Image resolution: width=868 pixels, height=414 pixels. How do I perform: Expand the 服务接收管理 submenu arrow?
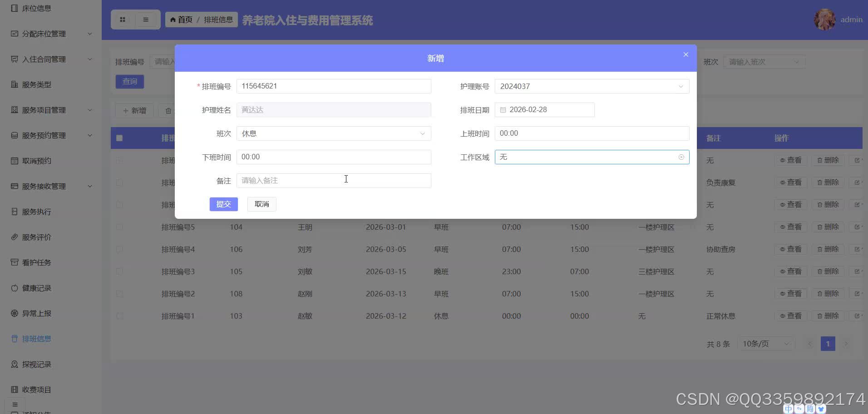click(90, 186)
